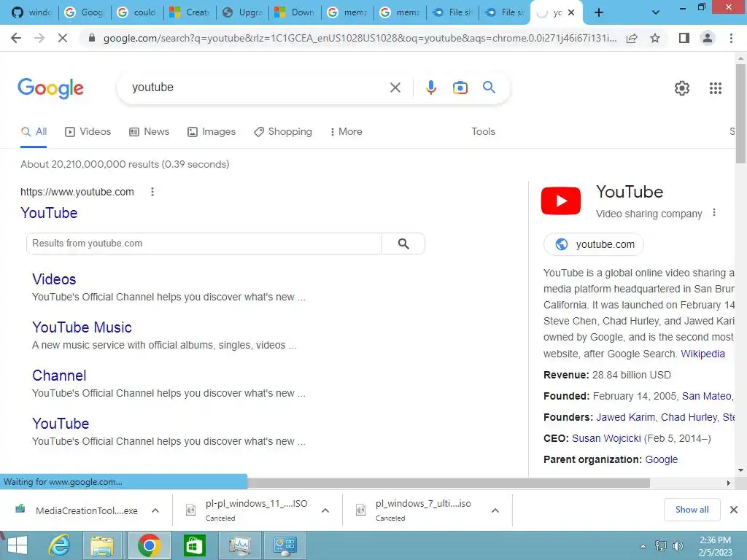Close the current youtube search tab
747x560 pixels.
tap(570, 12)
